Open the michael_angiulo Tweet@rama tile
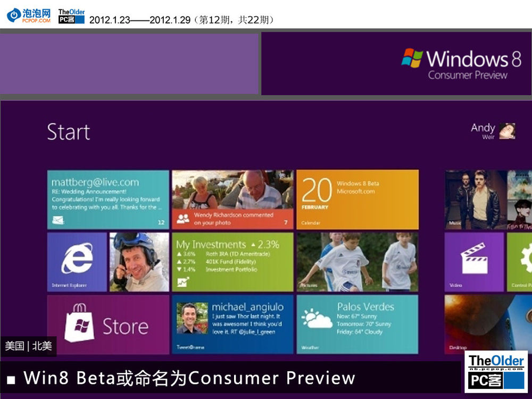 point(232,325)
